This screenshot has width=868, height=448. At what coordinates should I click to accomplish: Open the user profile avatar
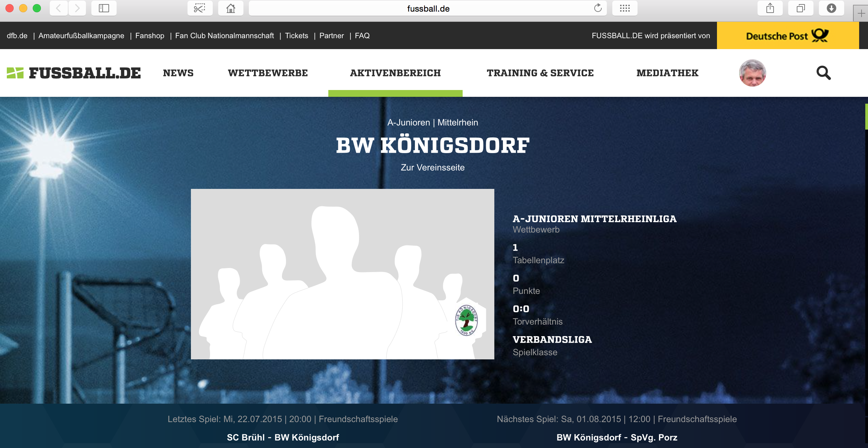click(752, 73)
